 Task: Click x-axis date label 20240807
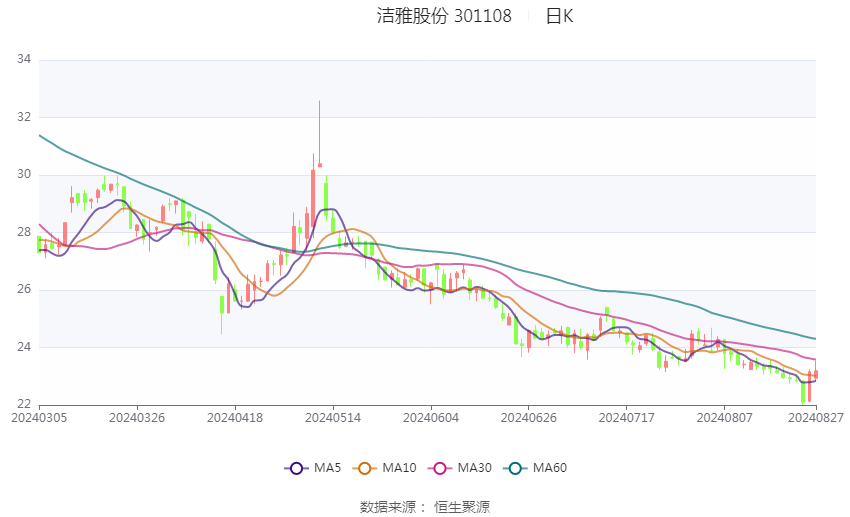[725, 418]
